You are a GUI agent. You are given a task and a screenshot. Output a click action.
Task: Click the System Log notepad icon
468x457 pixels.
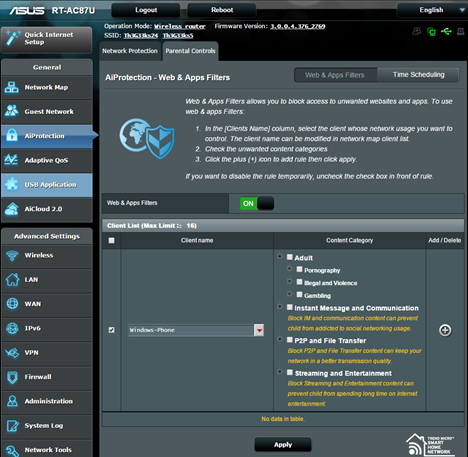coord(13,426)
